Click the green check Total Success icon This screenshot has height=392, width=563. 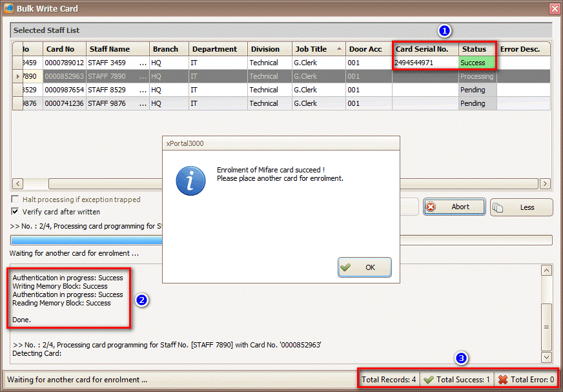[429, 380]
